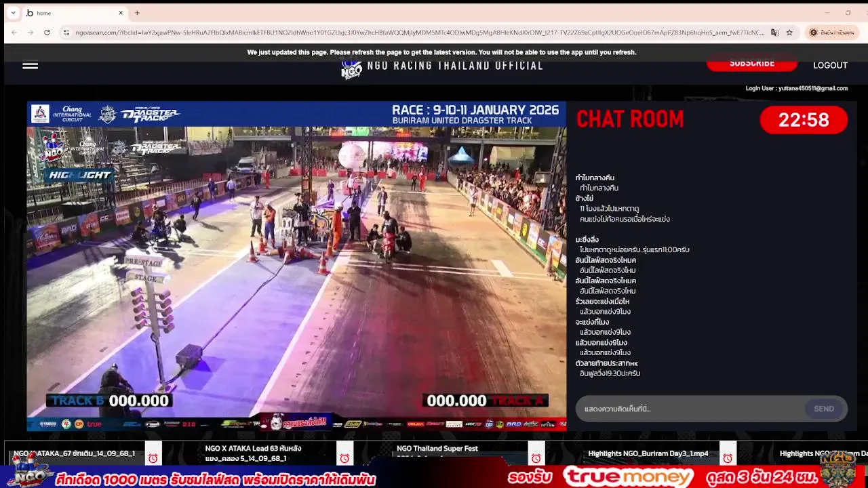868x488 pixels.
Task: Click sponsor logo strip below video
Action: point(296,424)
